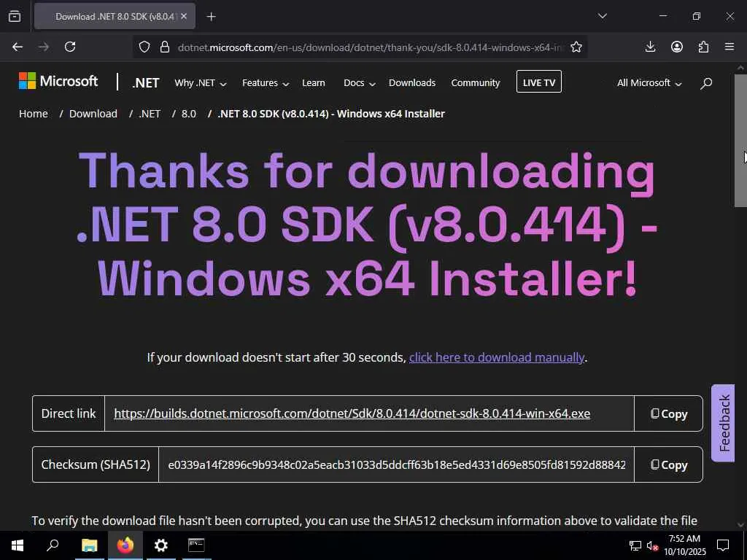Open Settings from the taskbar

point(161,545)
